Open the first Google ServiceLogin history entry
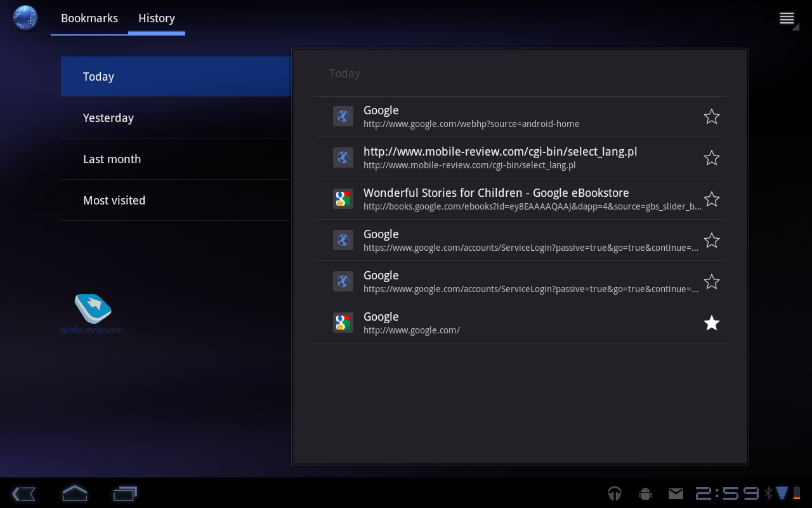Image resolution: width=812 pixels, height=508 pixels. (x=520, y=241)
